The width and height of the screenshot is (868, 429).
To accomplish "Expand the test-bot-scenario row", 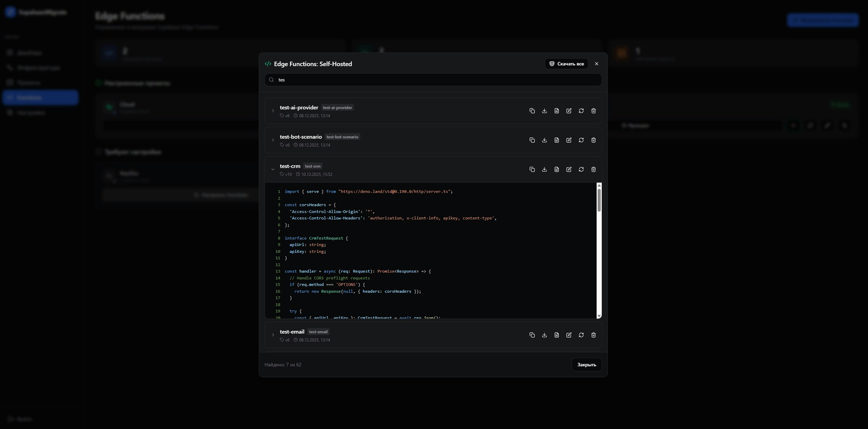I will (273, 140).
